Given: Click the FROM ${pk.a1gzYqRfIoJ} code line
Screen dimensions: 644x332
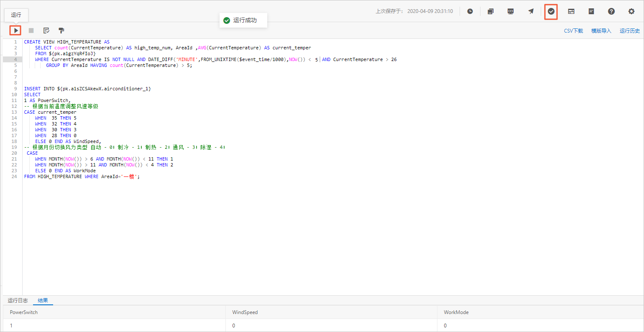Looking at the screenshot, I should (x=65, y=54).
